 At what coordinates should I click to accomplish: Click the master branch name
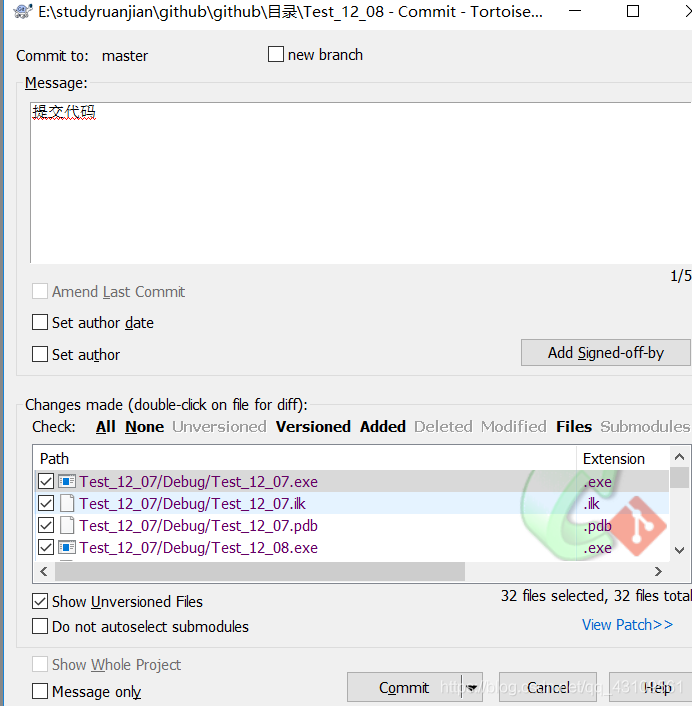(x=125, y=56)
